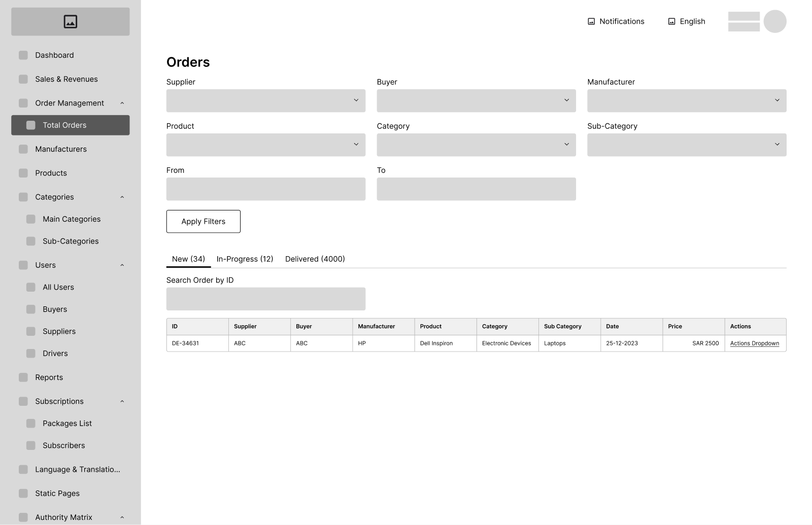The image size is (812, 525).
Task: Open the Supplier filter dropdown
Action: pos(266,100)
